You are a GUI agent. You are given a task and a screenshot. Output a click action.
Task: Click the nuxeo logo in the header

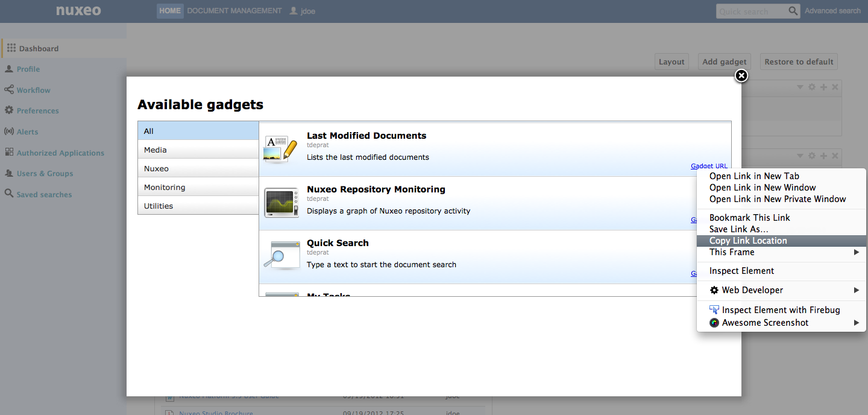pyautogui.click(x=78, y=10)
